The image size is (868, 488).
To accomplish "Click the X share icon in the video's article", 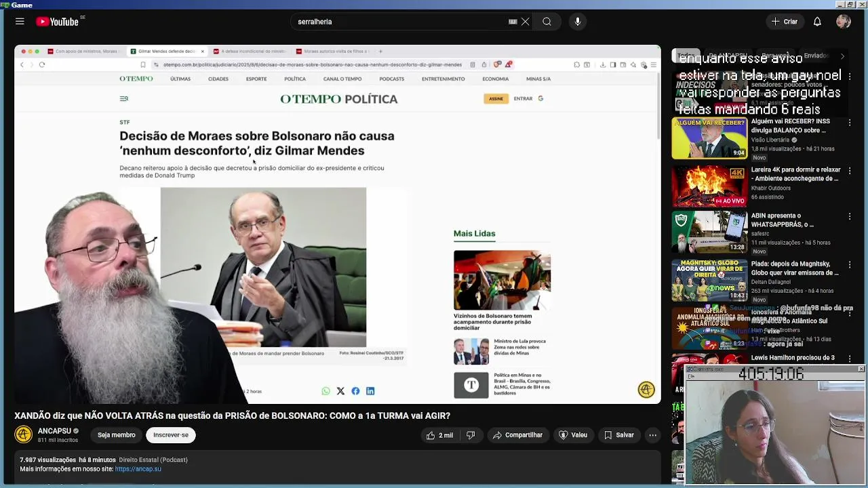I will coord(340,391).
